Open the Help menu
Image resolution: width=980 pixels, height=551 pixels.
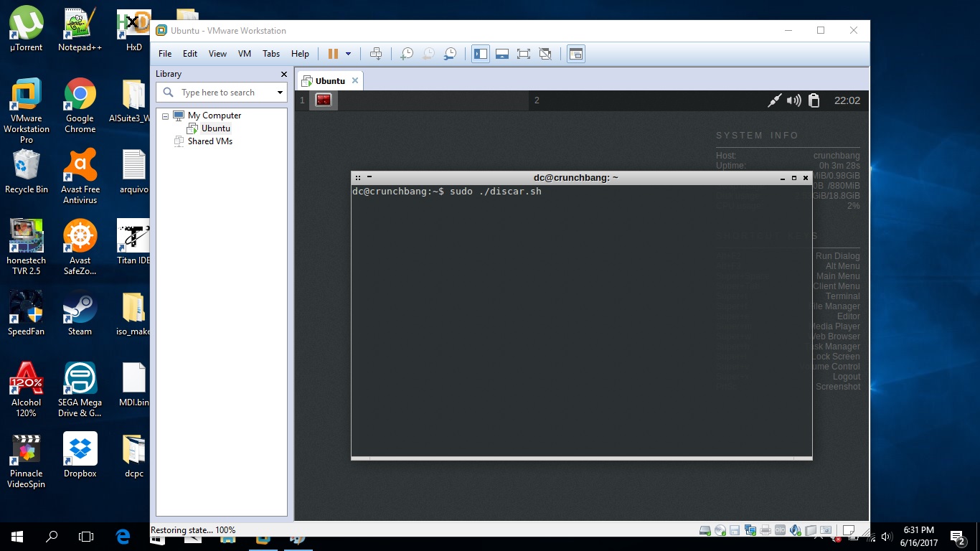300,54
